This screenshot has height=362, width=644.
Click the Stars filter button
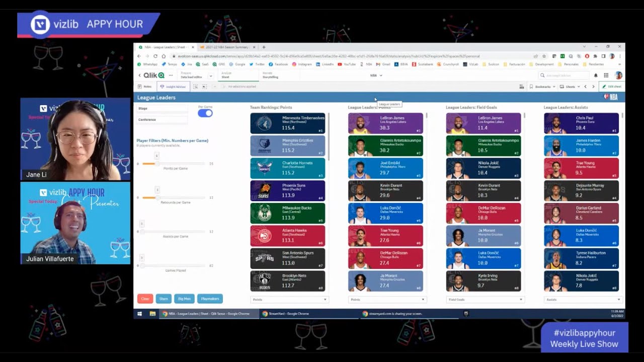click(164, 299)
